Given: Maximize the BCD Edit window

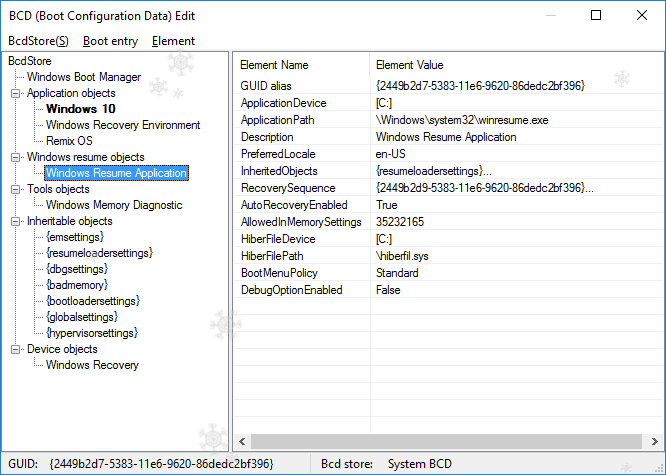Looking at the screenshot, I should click(596, 15).
